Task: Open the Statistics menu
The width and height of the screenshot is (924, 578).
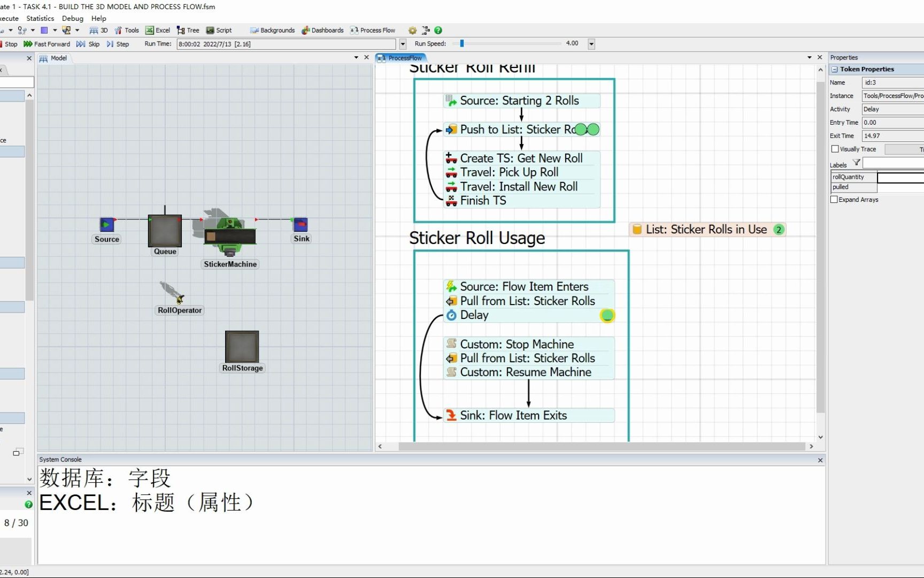Action: point(40,18)
